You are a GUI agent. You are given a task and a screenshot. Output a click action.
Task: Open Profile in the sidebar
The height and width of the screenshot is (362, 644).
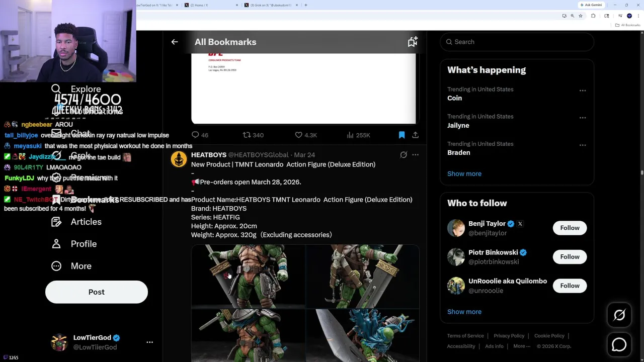coord(74,244)
